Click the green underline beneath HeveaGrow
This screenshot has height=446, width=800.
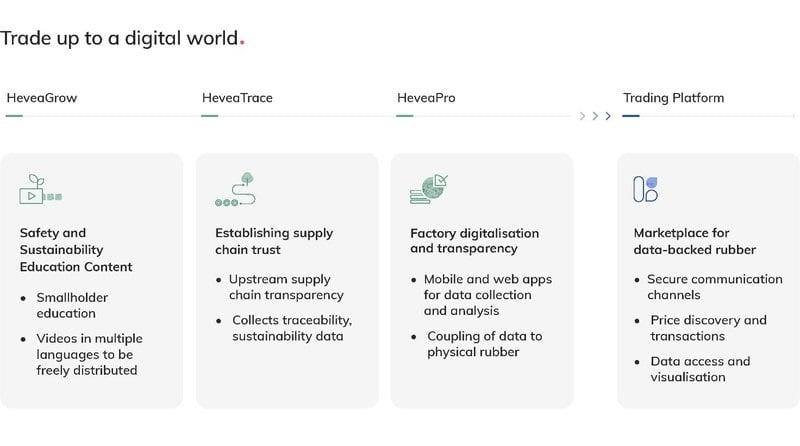coord(14,116)
